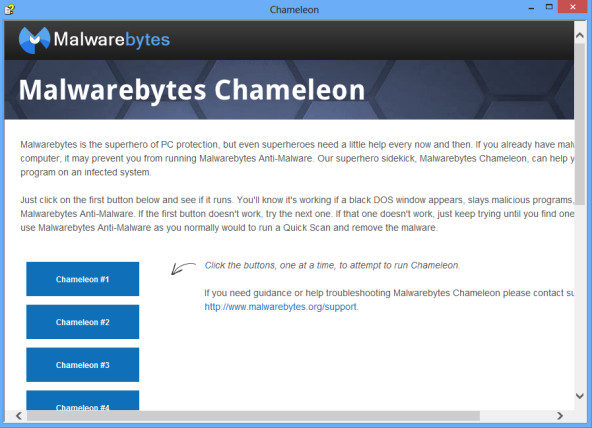Click the 'Click the buttons, one at a time' instruction
The height and width of the screenshot is (428, 592).
point(332,265)
